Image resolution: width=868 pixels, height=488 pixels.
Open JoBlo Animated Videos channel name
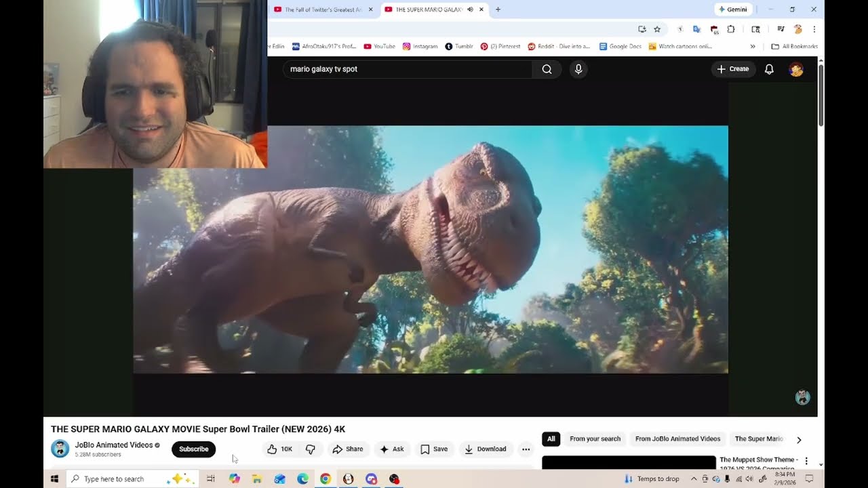pyautogui.click(x=114, y=445)
